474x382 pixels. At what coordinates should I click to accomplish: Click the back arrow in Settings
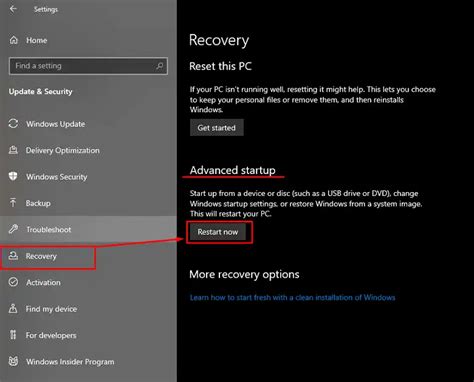[13, 9]
